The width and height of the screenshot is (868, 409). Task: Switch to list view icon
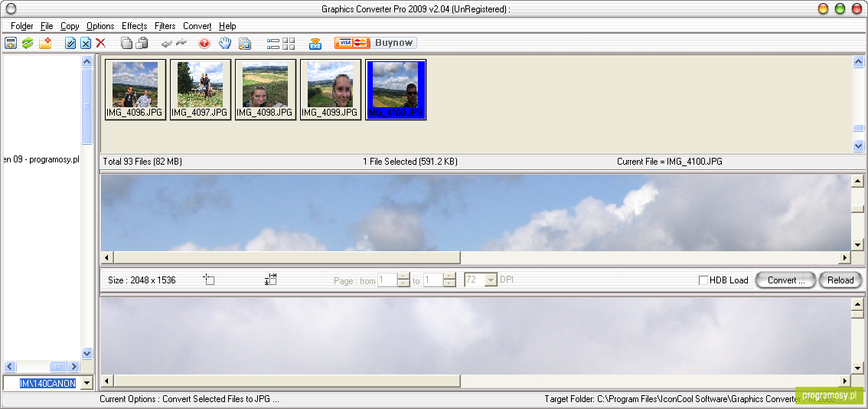pos(273,43)
